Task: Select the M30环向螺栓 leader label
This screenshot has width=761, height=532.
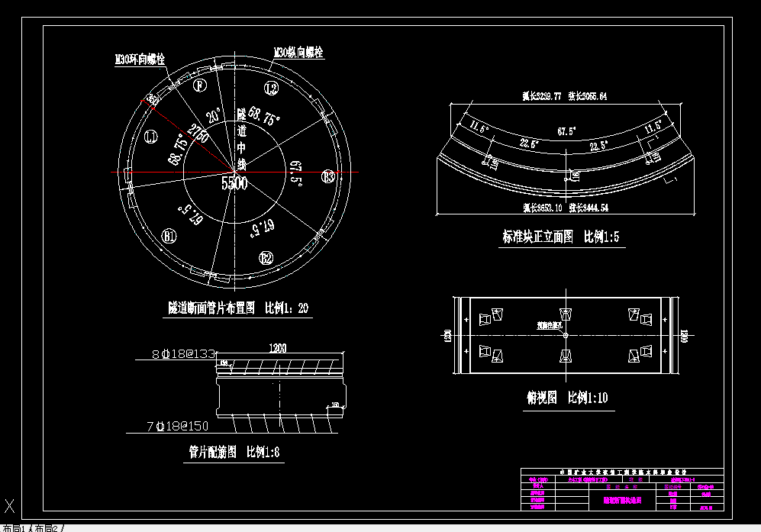Action: point(140,60)
